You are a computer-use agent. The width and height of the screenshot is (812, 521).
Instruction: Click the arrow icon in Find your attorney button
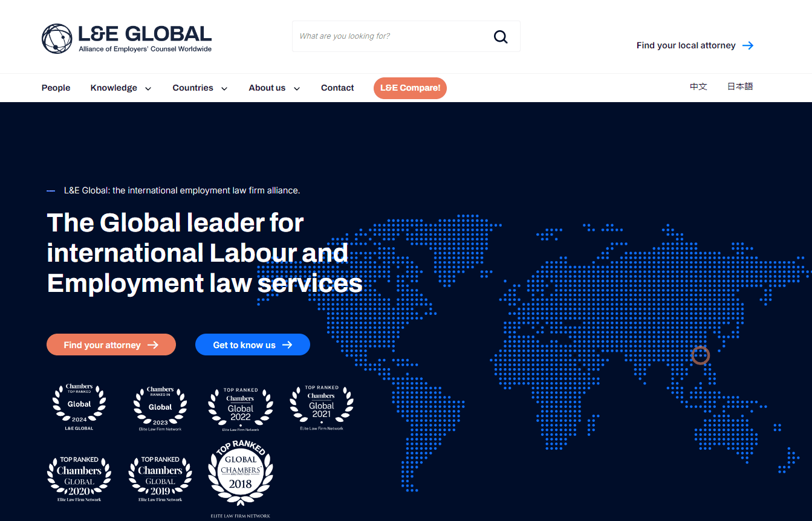coord(153,345)
